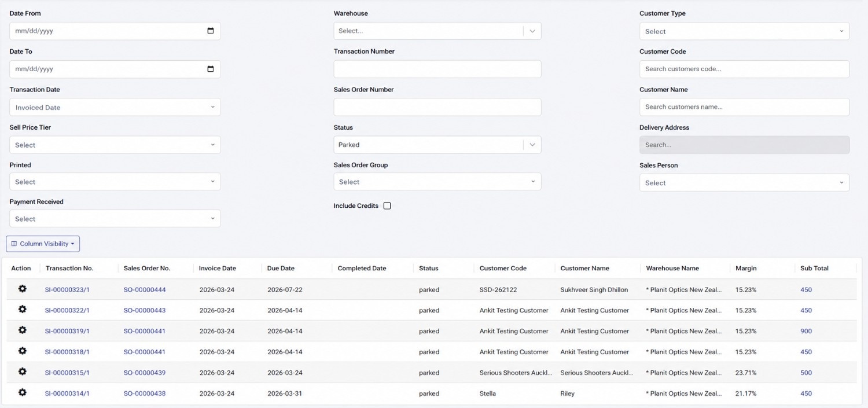Open gear action menu for SI-00000323/1
Screen dimensions: 868x408
(x=22, y=289)
